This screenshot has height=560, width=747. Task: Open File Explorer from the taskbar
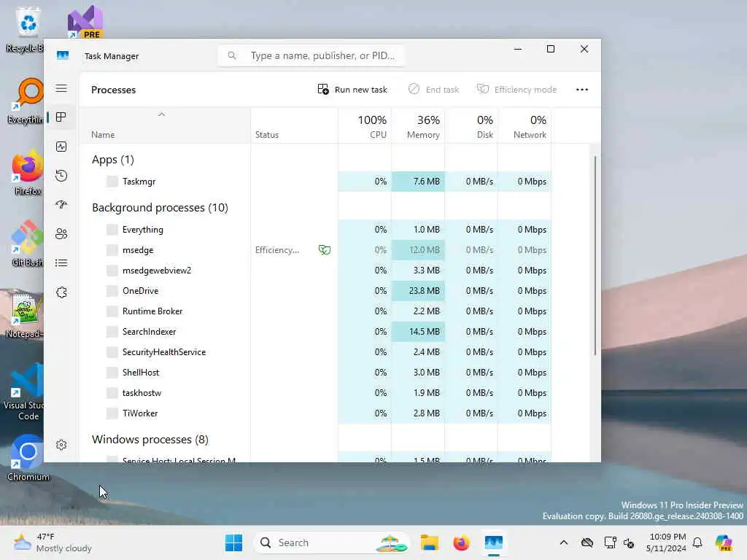[429, 542]
